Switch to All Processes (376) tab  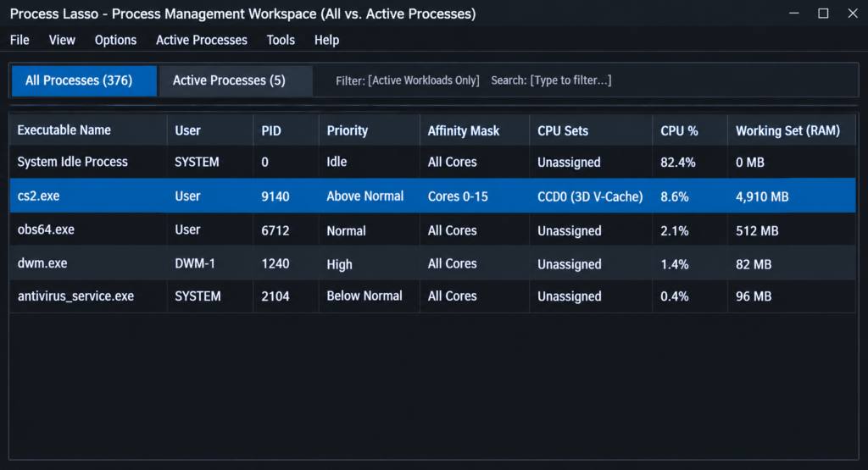(84, 80)
